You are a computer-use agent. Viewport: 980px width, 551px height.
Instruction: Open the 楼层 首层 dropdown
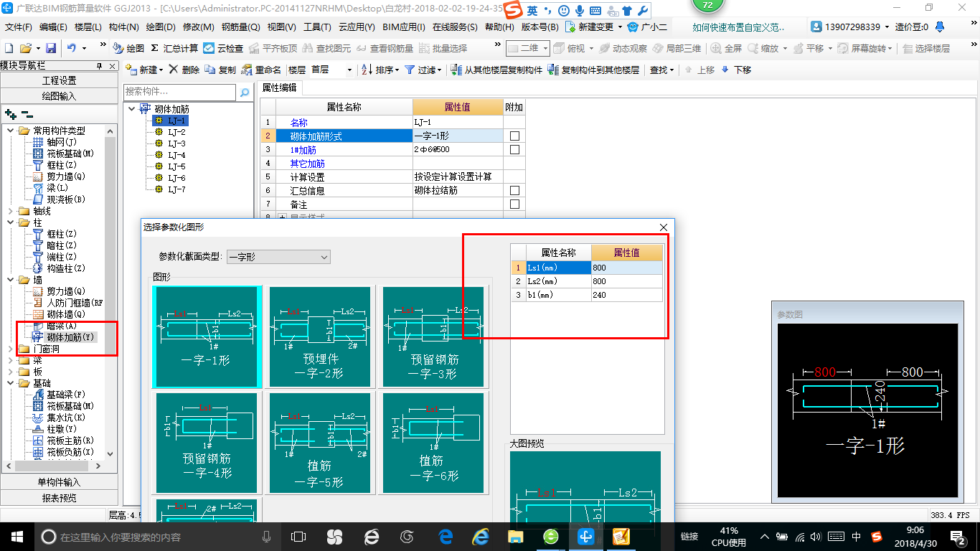coord(331,70)
